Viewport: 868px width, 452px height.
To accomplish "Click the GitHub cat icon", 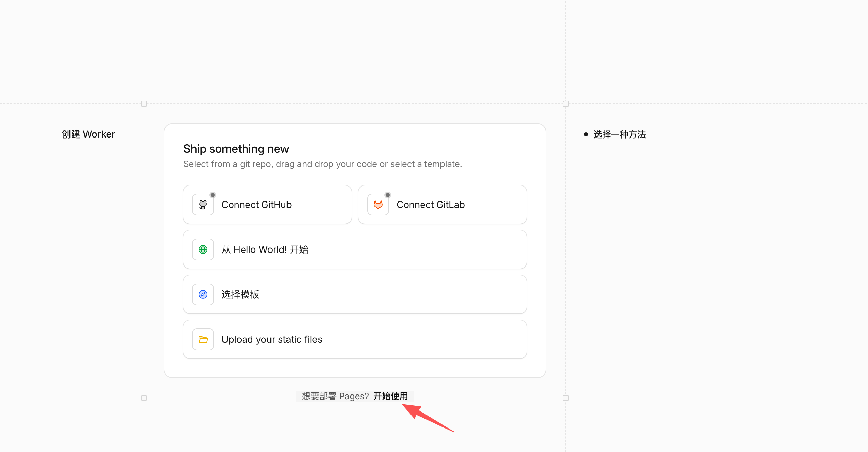I will [203, 205].
